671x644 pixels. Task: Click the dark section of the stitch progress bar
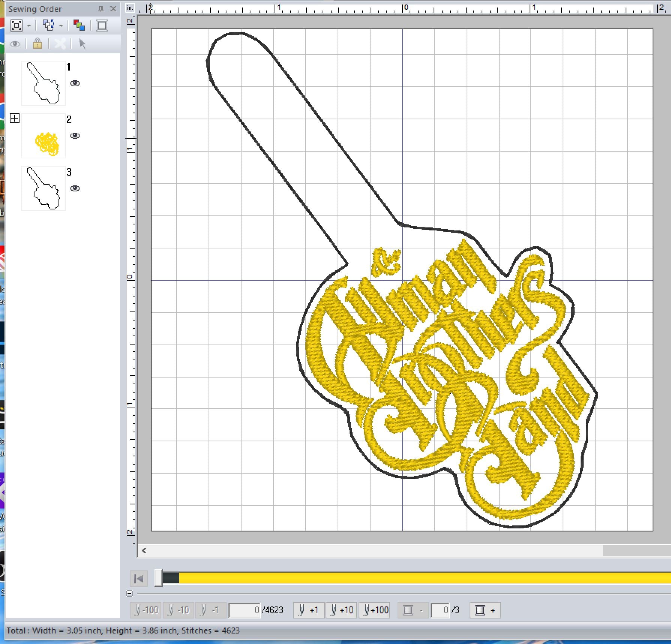171,578
